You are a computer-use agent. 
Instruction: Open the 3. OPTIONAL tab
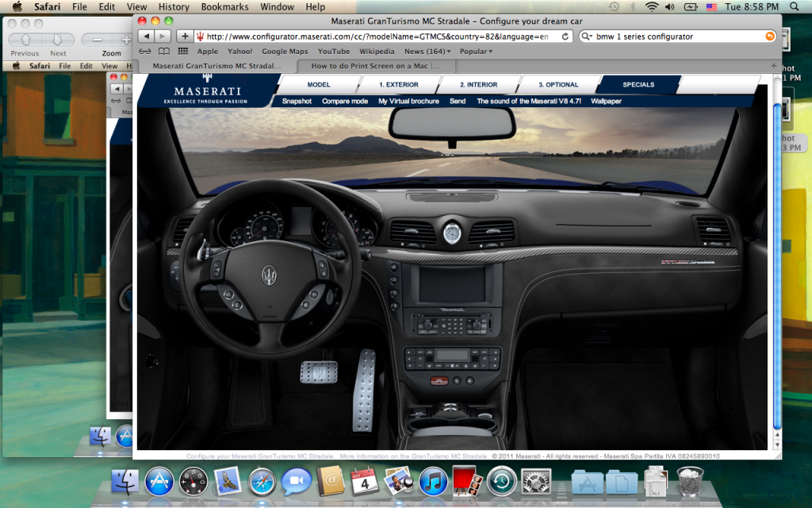click(x=558, y=84)
